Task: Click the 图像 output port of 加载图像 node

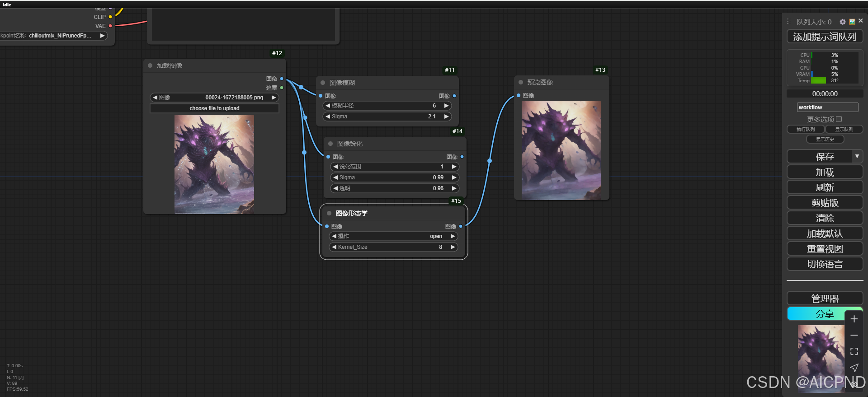Action: [282, 79]
